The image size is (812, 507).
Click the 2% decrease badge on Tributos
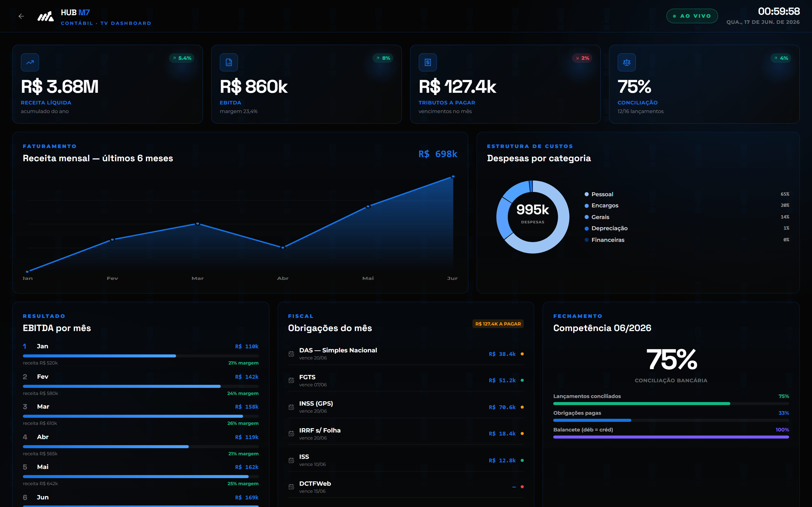coord(582,58)
